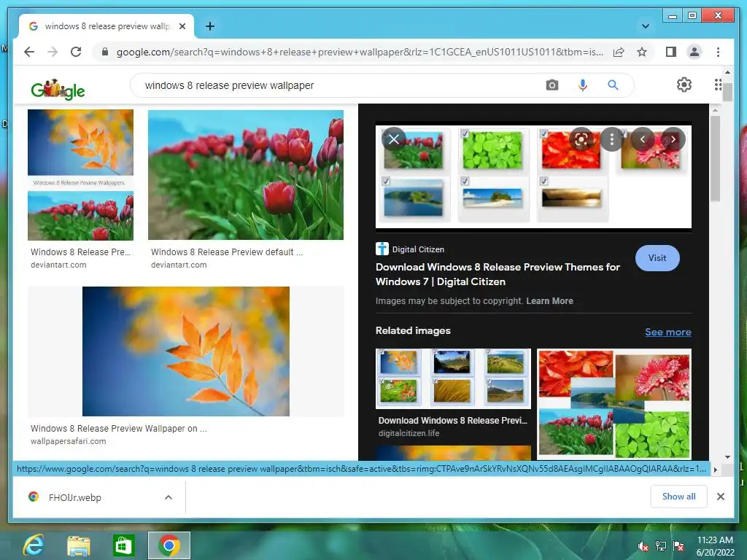Open the large red tulips thumbnail
Viewport: 747px width, 560px height.
245,175
